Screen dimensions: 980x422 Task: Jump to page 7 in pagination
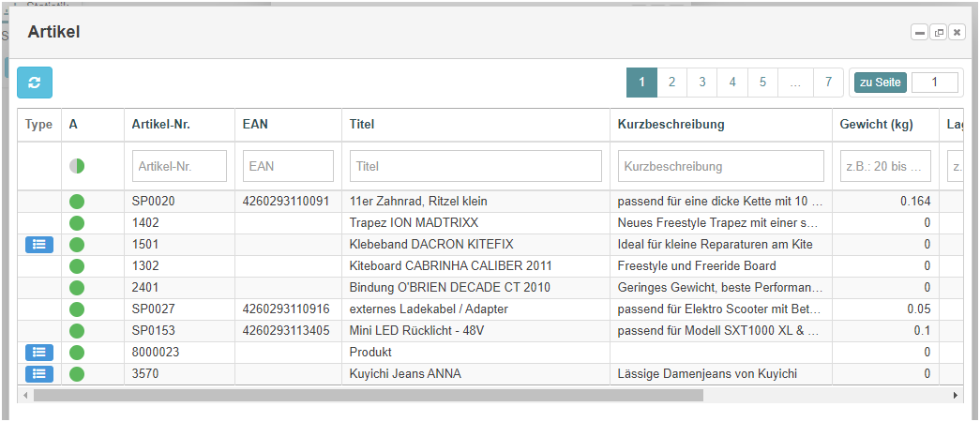(828, 82)
